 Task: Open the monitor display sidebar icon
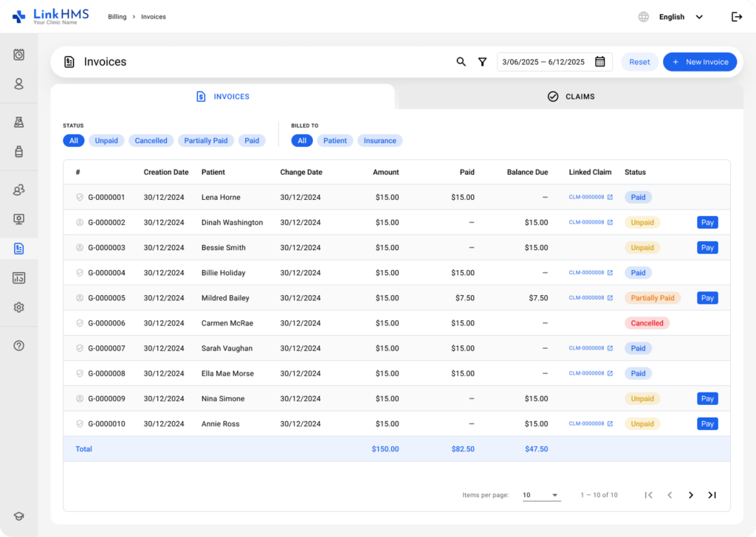[x=18, y=219]
